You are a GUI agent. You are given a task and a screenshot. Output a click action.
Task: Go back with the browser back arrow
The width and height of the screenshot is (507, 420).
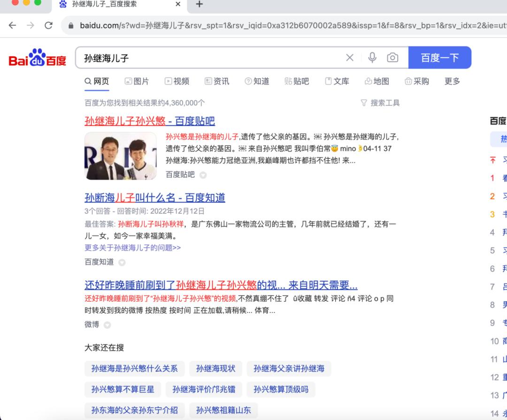(12, 25)
